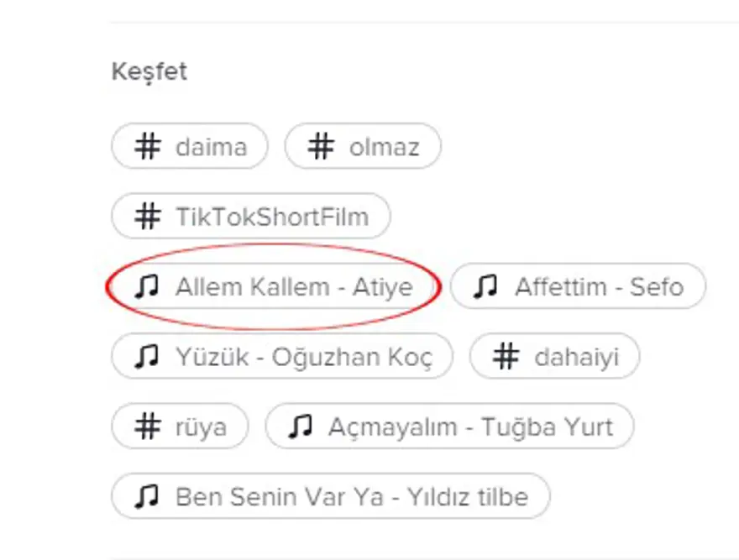Open the olmaz hashtag text link
739x560 pixels.
pyautogui.click(x=384, y=148)
